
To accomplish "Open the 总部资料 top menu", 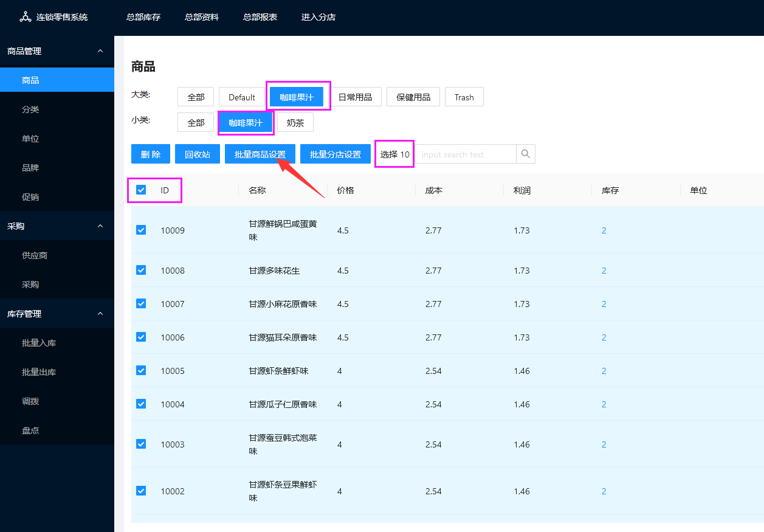I will click(202, 17).
